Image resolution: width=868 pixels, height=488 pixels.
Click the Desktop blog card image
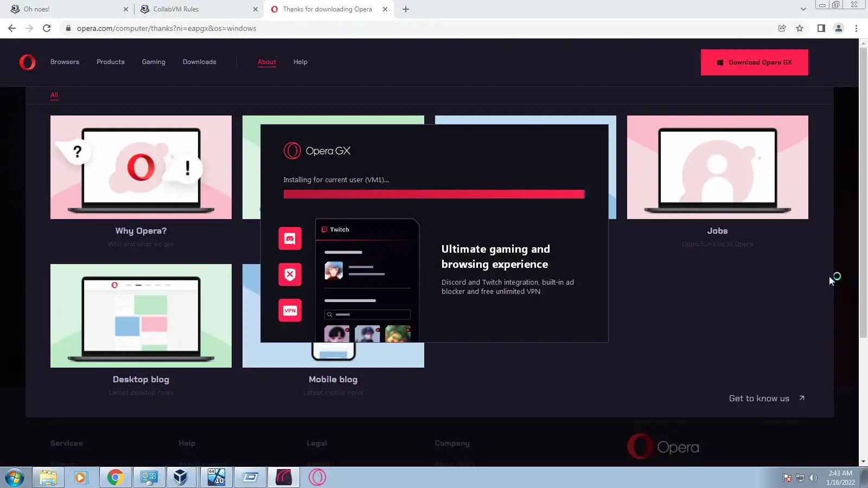coord(141,316)
